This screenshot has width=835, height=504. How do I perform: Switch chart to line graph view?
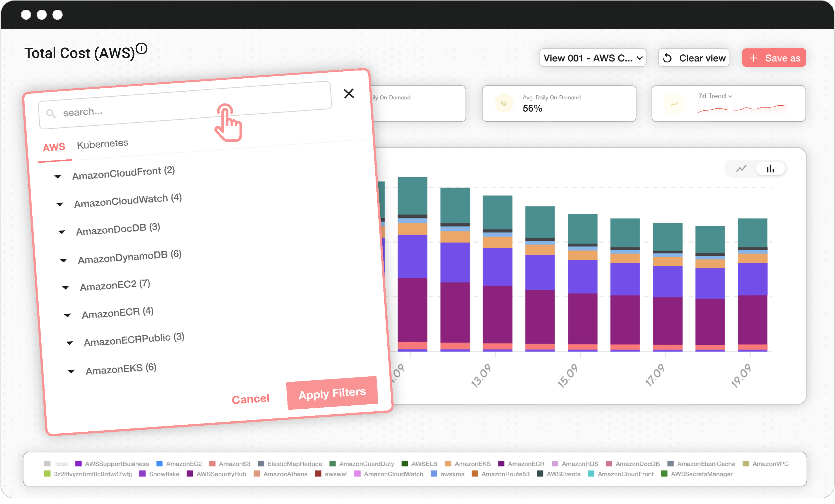[x=741, y=169]
